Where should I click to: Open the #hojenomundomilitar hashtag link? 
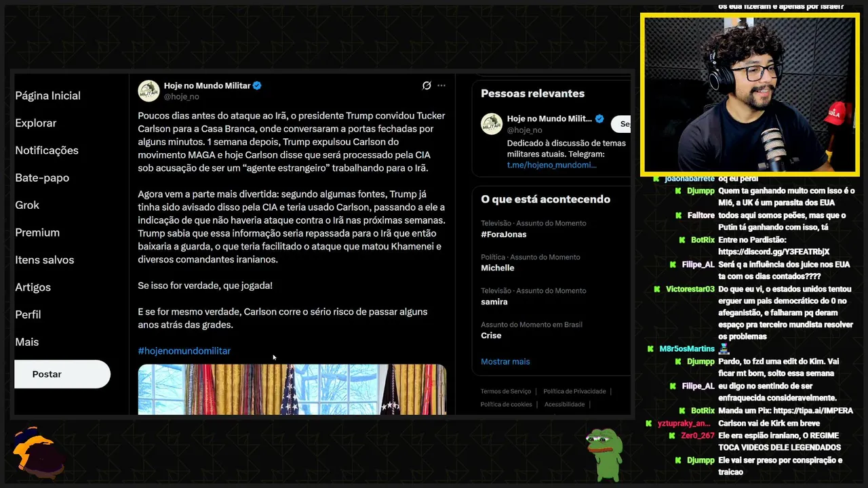(184, 351)
